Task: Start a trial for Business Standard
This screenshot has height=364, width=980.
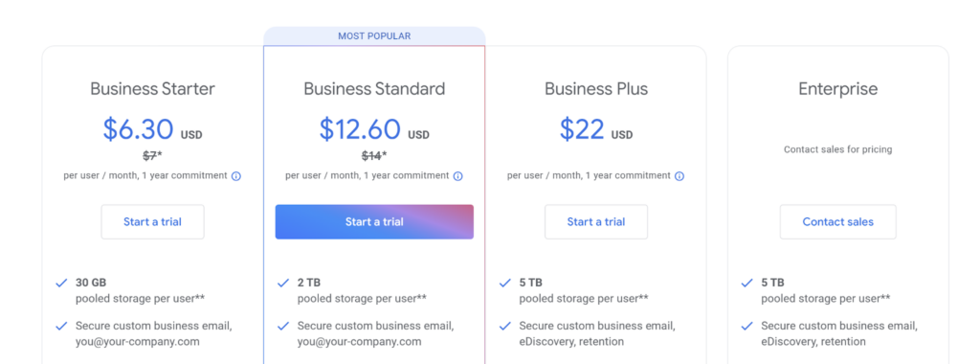Action: pos(374,222)
